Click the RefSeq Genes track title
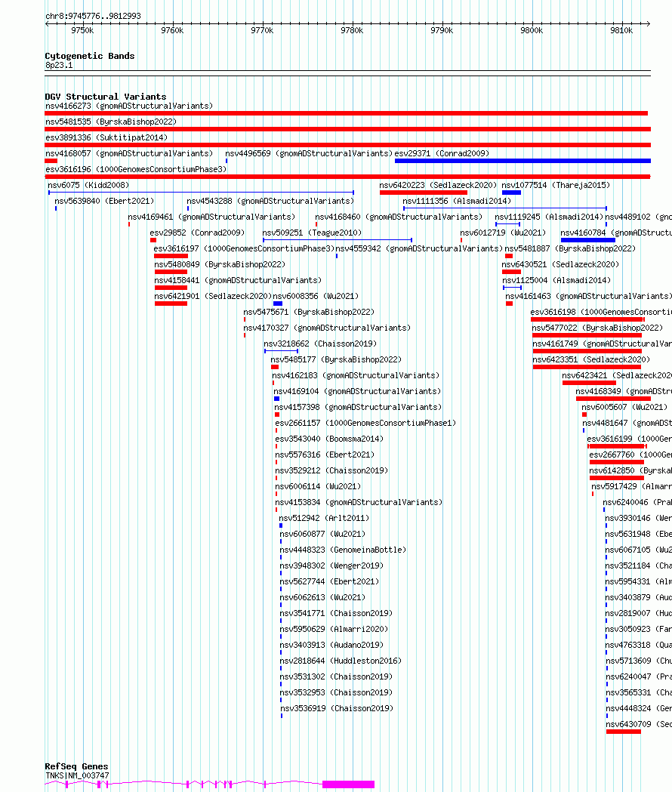This screenshot has height=792, width=672. 76,766
